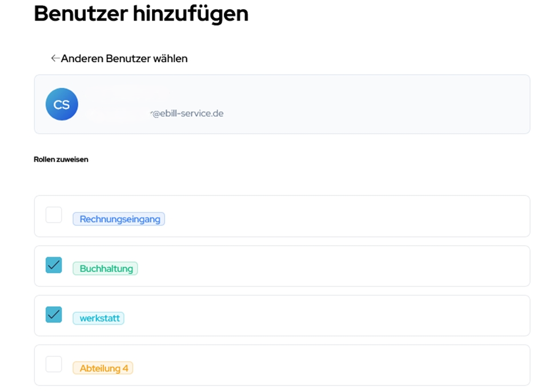Click the teal werkstatt tag

pyautogui.click(x=98, y=318)
